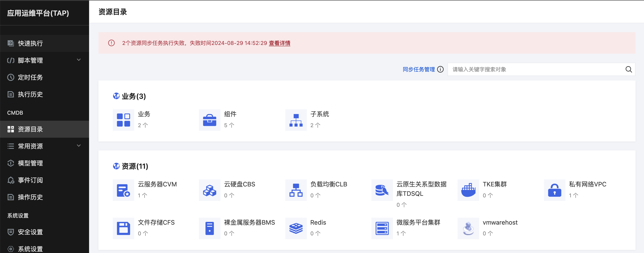644x253 pixels.
Task: Open the 同步任务管理 link
Action: pyautogui.click(x=419, y=70)
